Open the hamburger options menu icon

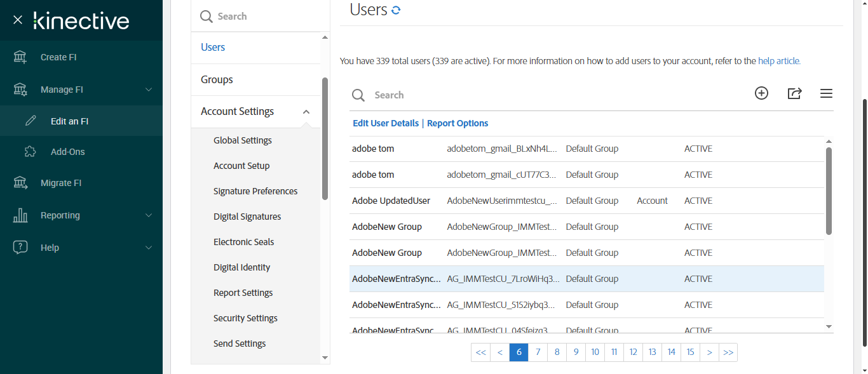(826, 93)
